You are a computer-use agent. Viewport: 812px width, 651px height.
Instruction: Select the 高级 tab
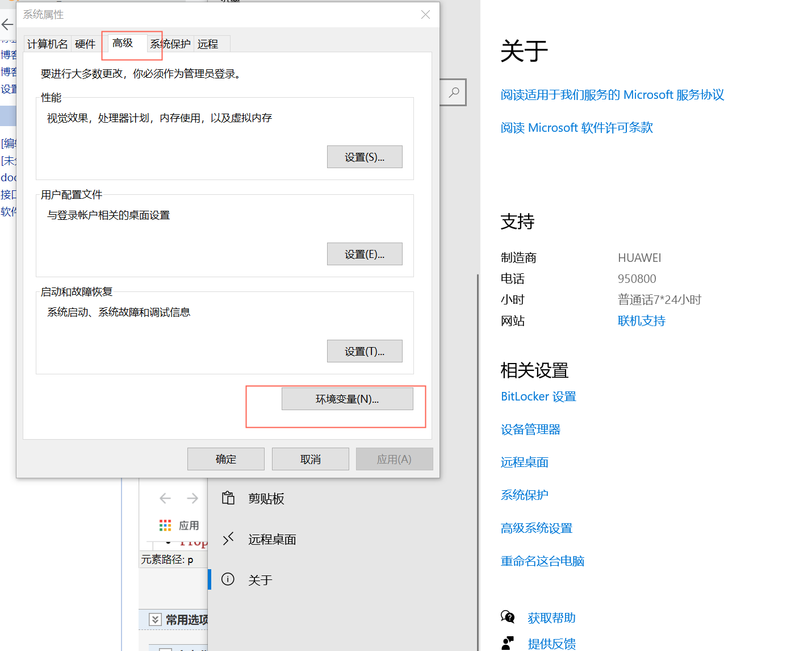tap(123, 43)
